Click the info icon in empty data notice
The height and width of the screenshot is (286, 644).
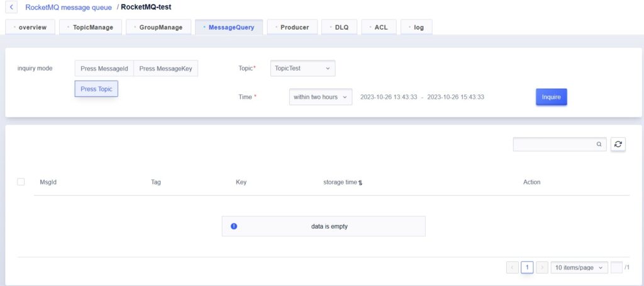[x=234, y=226]
